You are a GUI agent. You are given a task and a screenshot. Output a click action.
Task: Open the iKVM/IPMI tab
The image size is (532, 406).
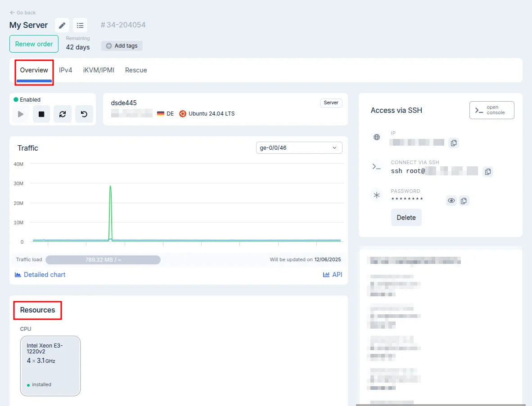coord(99,70)
